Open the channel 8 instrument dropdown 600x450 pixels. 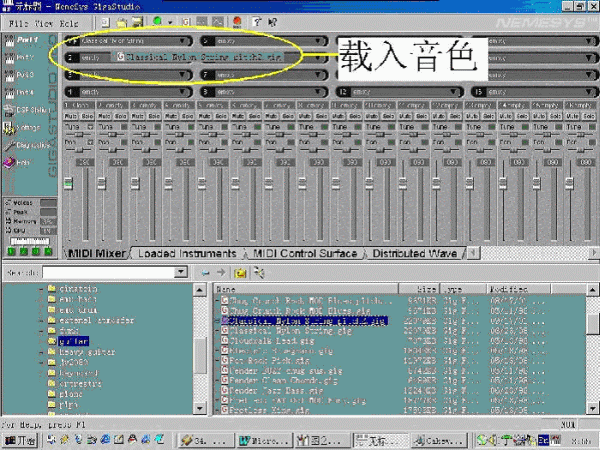coord(318,92)
